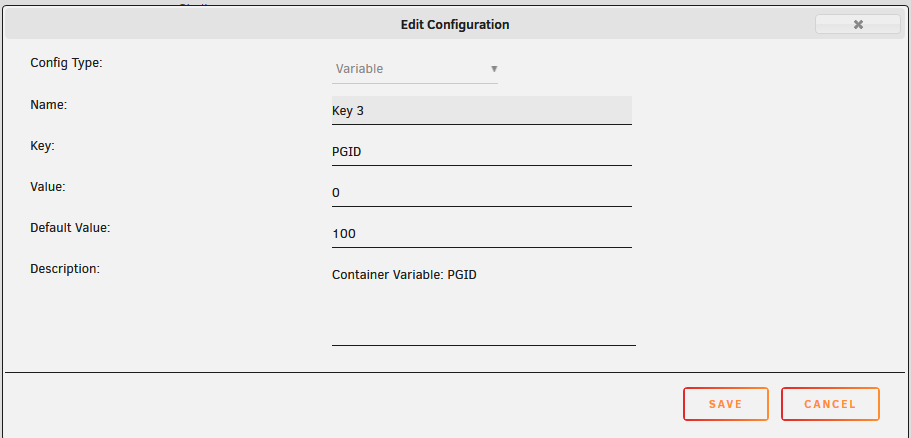This screenshot has width=911, height=438.
Task: Close the Edit Configuration dialog with X
Action: 858,24
